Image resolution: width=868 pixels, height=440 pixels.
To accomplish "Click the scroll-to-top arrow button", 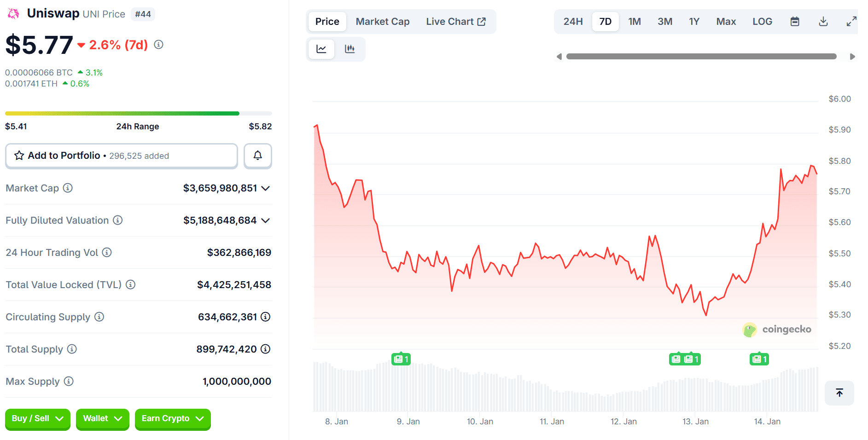I will 839,393.
